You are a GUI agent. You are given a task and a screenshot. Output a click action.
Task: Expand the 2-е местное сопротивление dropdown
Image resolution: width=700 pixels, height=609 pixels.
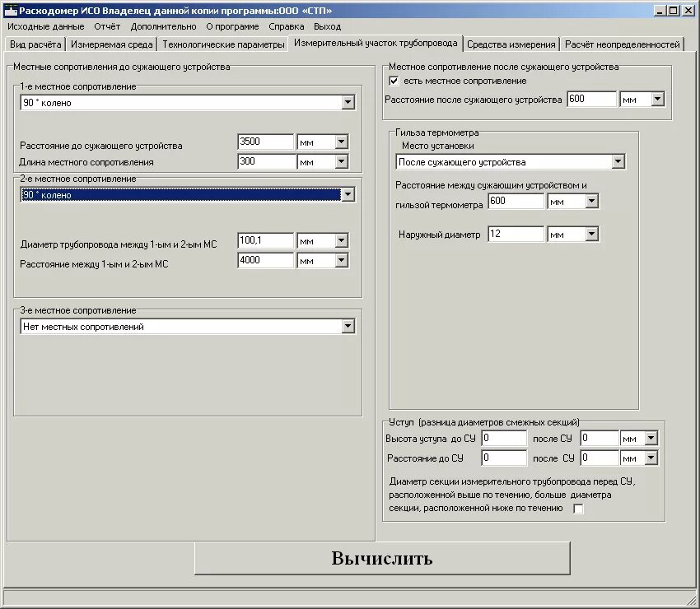(x=348, y=195)
